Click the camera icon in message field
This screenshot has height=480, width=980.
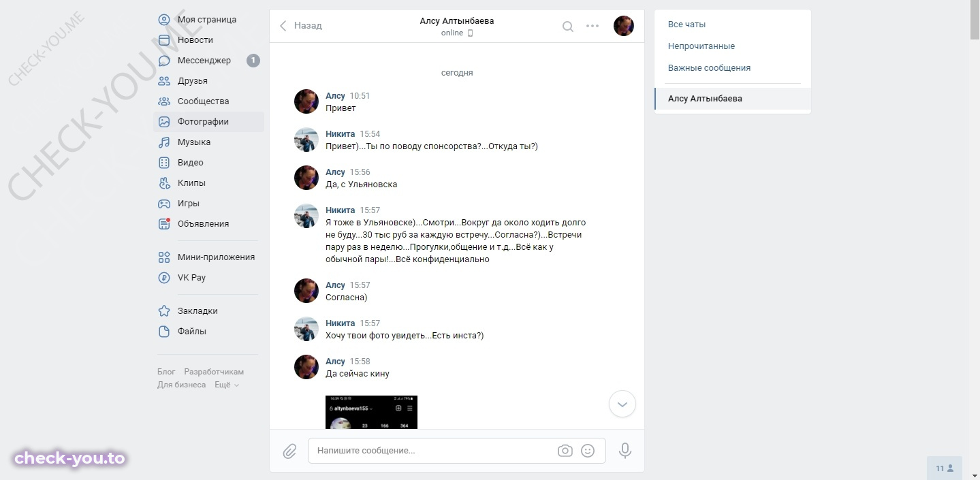tap(565, 451)
